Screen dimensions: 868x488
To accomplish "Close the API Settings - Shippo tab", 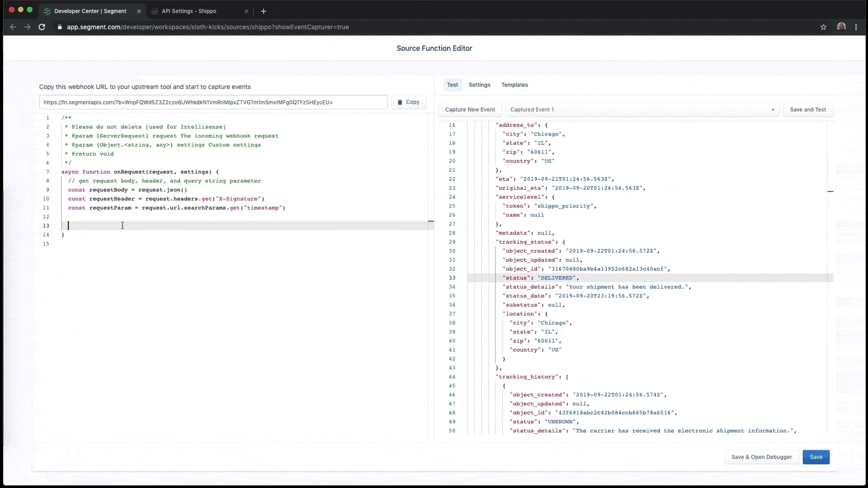I will 246,11.
